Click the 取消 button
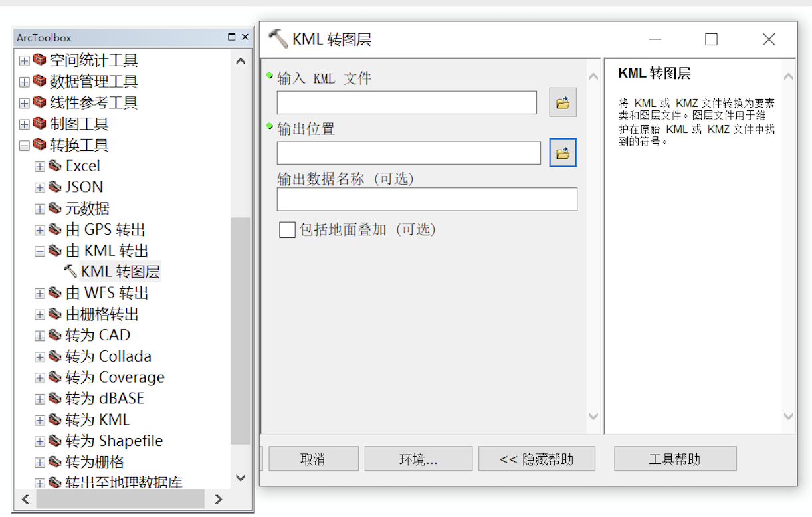This screenshot has width=812, height=517. pos(313,458)
